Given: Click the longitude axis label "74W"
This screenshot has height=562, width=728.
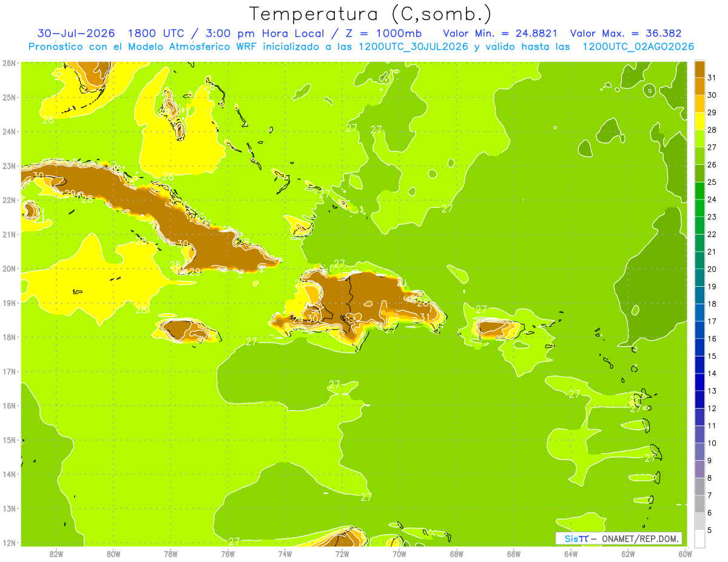Looking at the screenshot, I should pos(285,554).
